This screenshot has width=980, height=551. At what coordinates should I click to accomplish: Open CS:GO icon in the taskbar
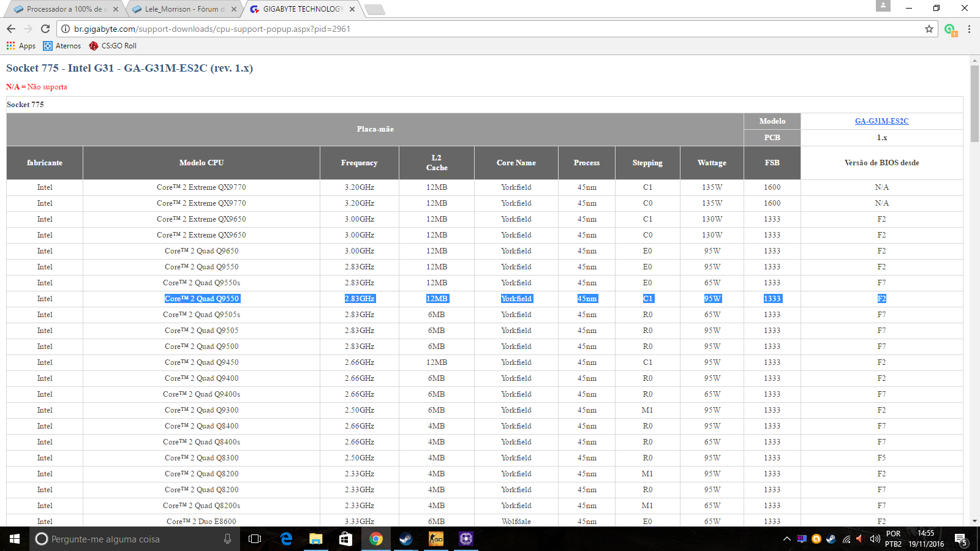pyautogui.click(x=436, y=539)
